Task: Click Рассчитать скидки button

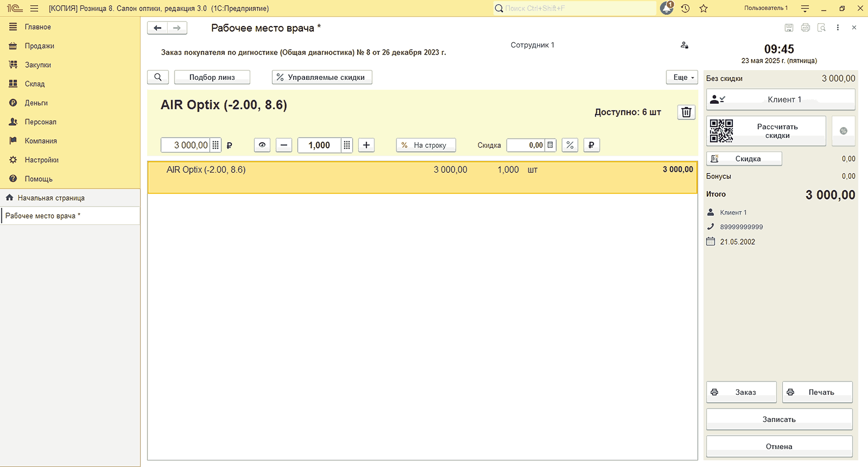Action: click(766, 131)
